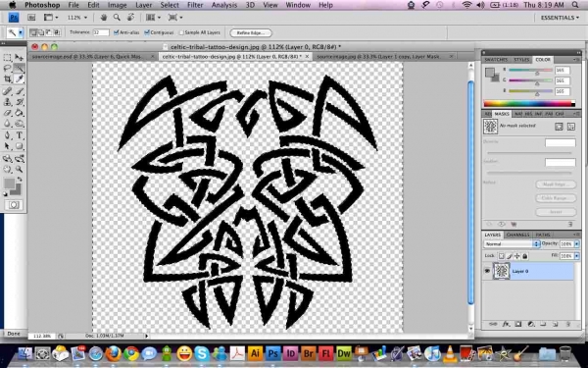The image size is (588, 368).
Task: Adjust the R color slider
Action: [530, 71]
